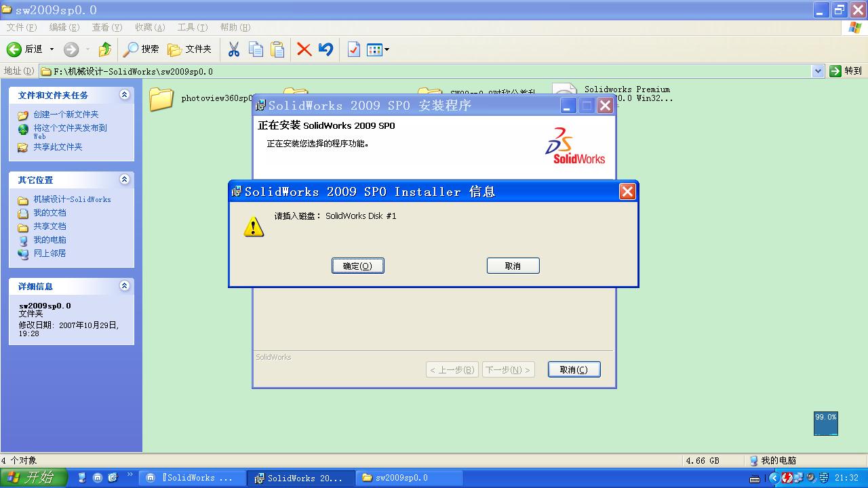Open 网上邻居 from the sidebar
The height and width of the screenshot is (488, 868).
click(x=50, y=253)
